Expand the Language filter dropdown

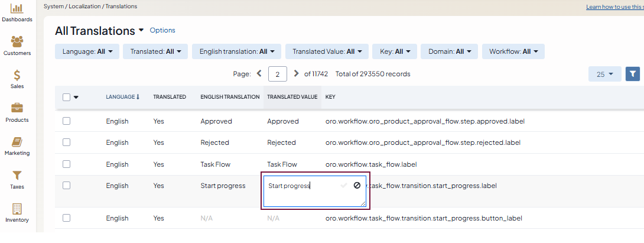[x=87, y=51]
